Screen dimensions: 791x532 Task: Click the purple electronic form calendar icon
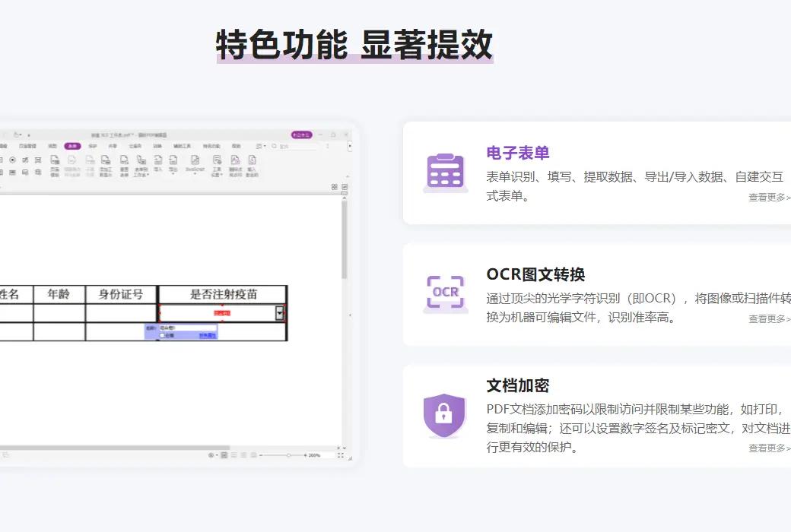point(446,172)
